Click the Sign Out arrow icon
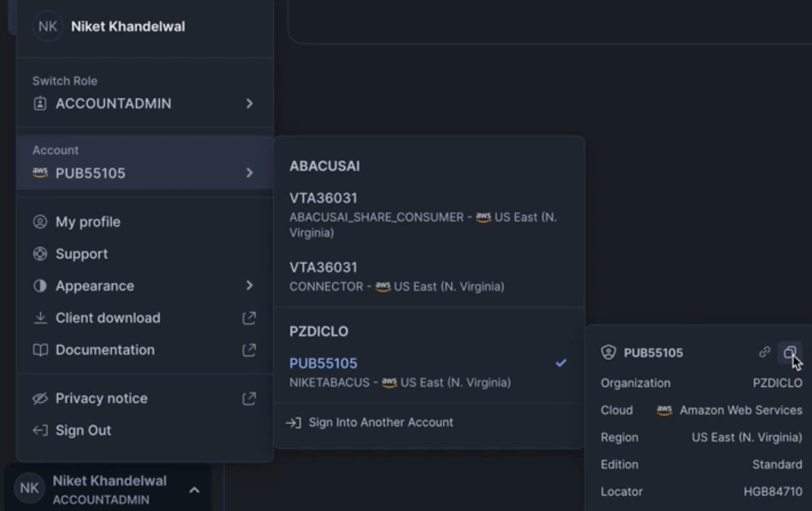Screen dimensions: 812x511 [40, 431]
